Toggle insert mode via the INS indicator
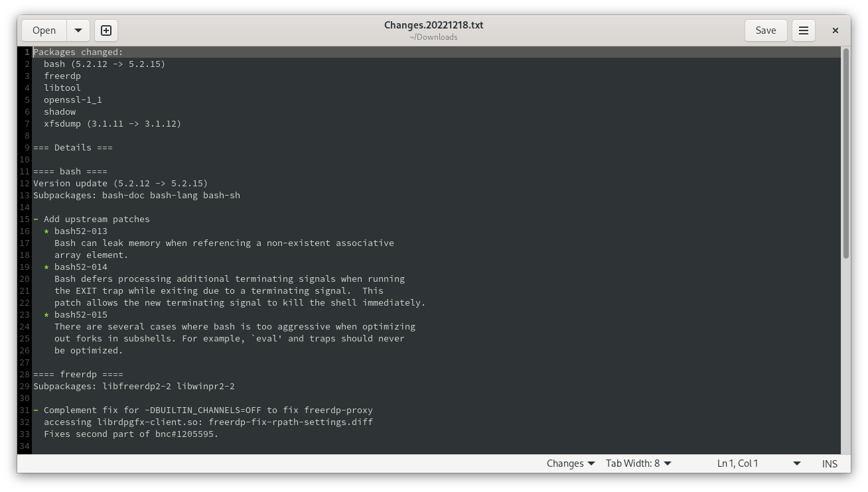The width and height of the screenshot is (868, 492). tap(830, 463)
